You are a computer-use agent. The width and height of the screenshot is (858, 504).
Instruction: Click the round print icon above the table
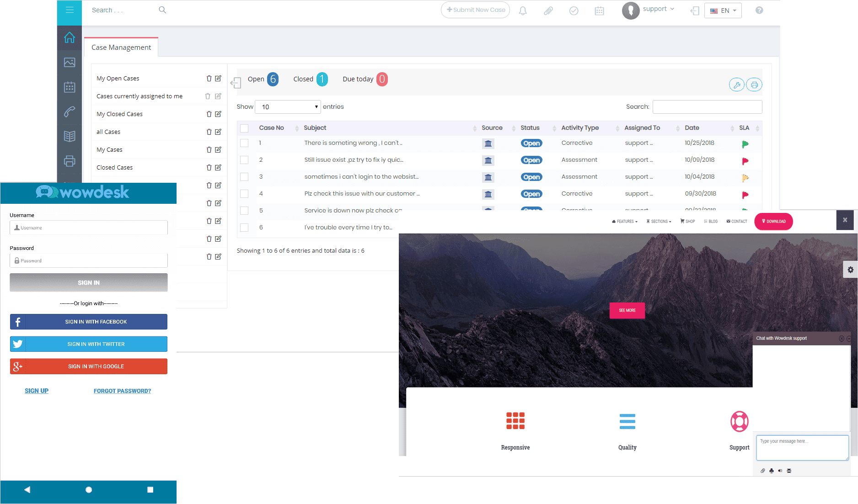754,85
